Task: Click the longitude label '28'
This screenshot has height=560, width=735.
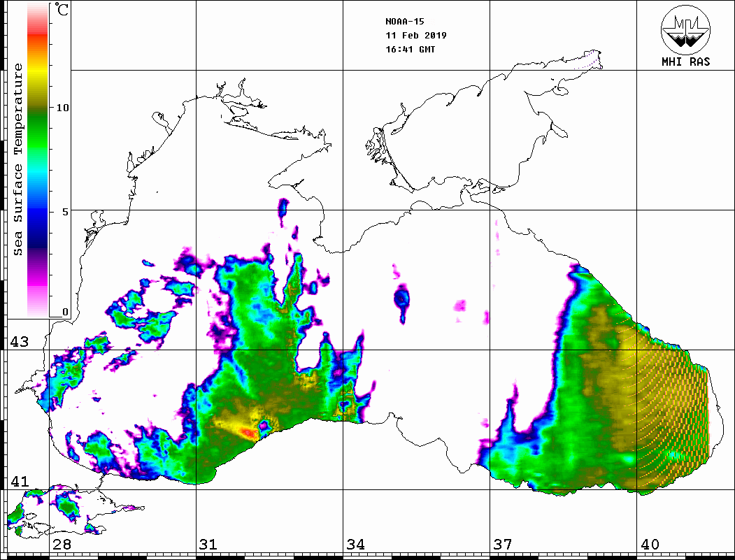Action: click(x=62, y=544)
